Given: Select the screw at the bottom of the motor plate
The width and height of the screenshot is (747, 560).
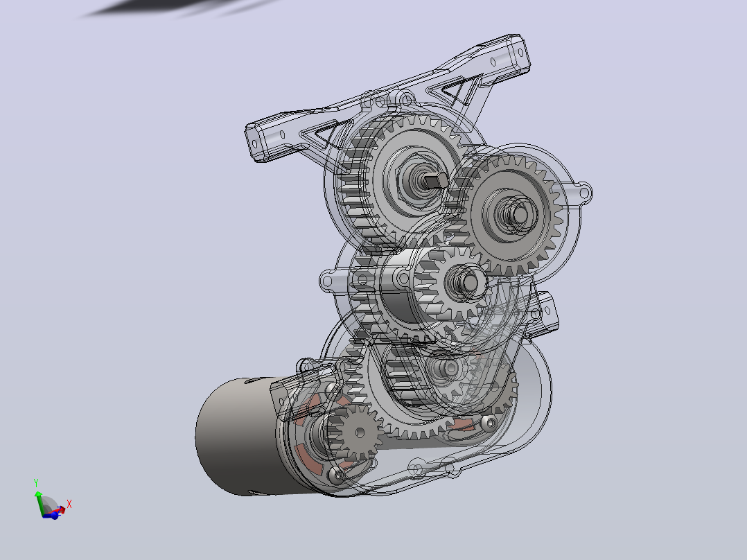Looking at the screenshot, I should coord(337,474).
